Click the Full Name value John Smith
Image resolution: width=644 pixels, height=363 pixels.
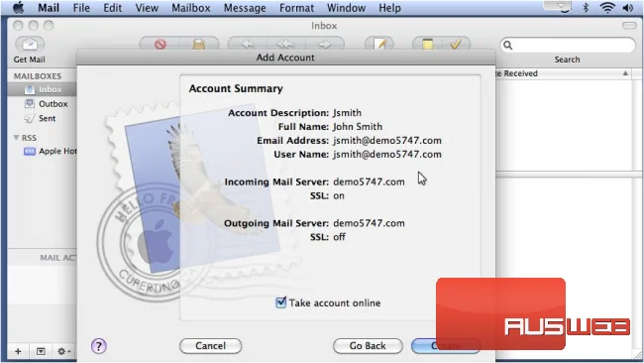coord(358,126)
